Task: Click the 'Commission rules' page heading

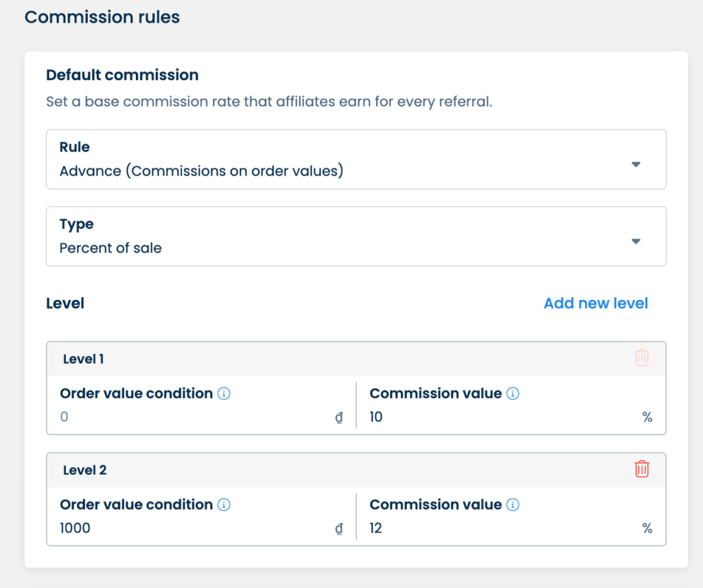Action: tap(102, 17)
